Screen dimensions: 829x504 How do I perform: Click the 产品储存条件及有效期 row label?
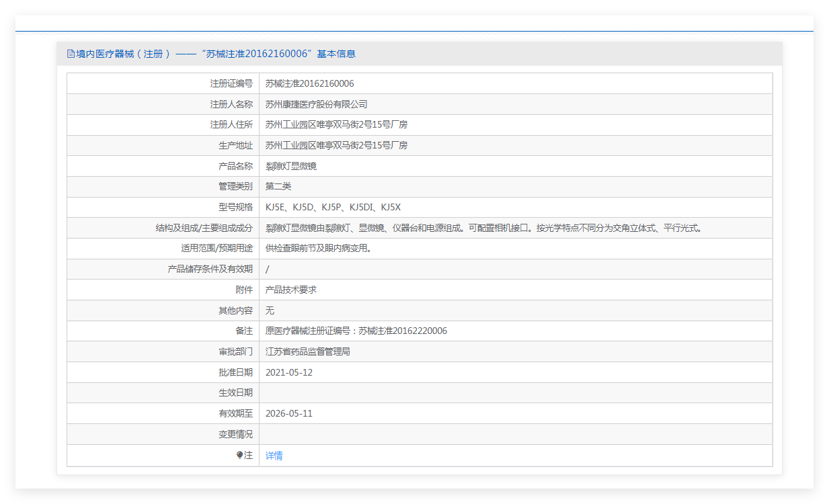[210, 269]
